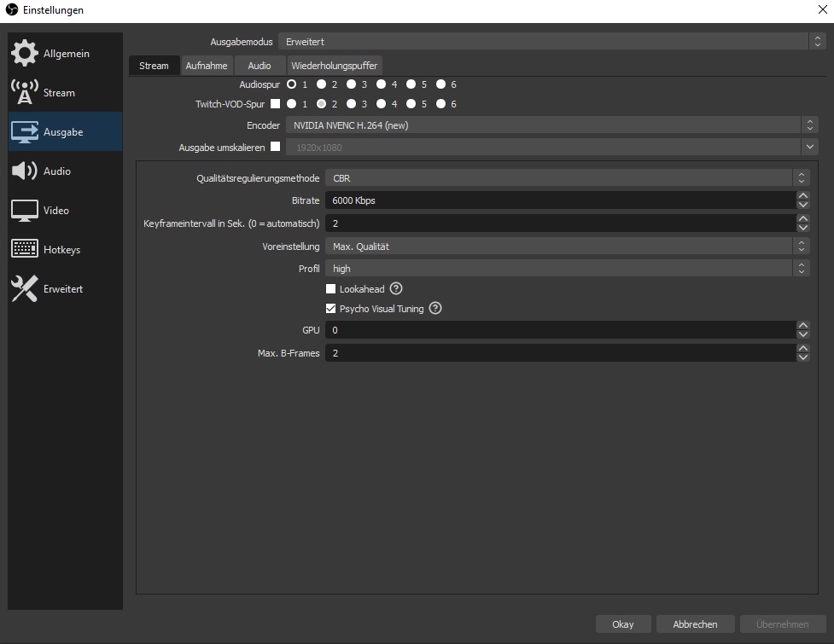
Task: Decrease GPU value with down arrow
Action: [803, 334]
